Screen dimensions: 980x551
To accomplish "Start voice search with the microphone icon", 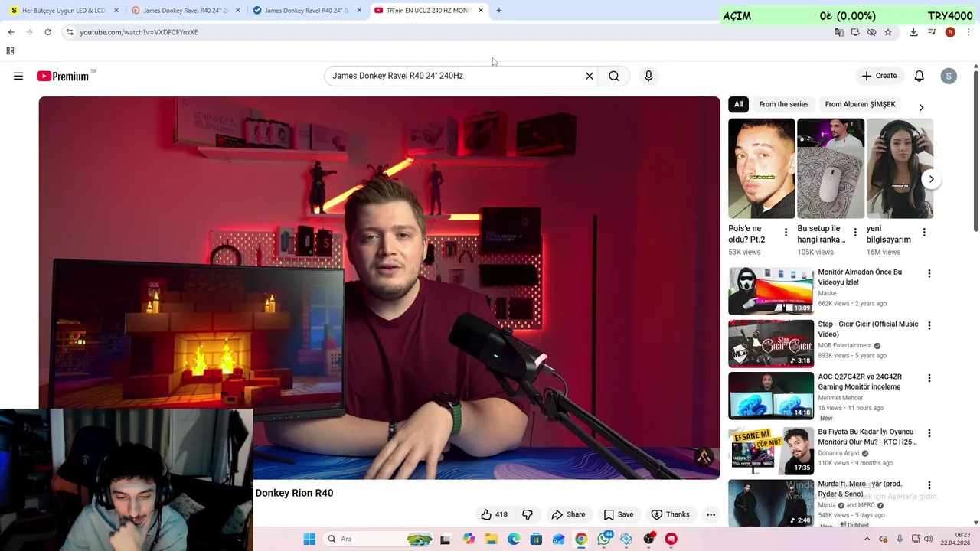I will [x=648, y=76].
